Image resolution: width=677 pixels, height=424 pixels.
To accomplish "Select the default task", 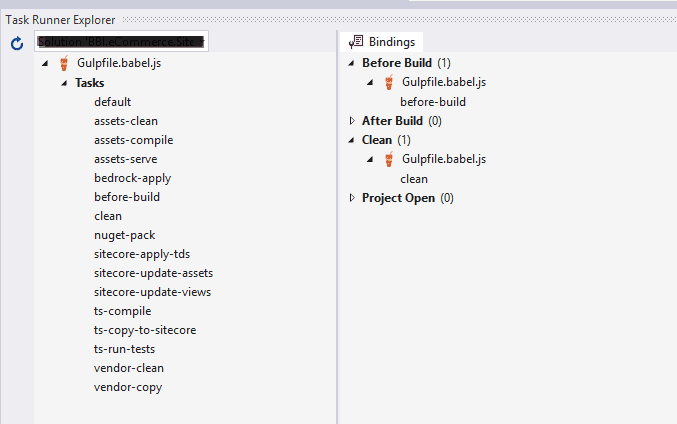I will (112, 102).
